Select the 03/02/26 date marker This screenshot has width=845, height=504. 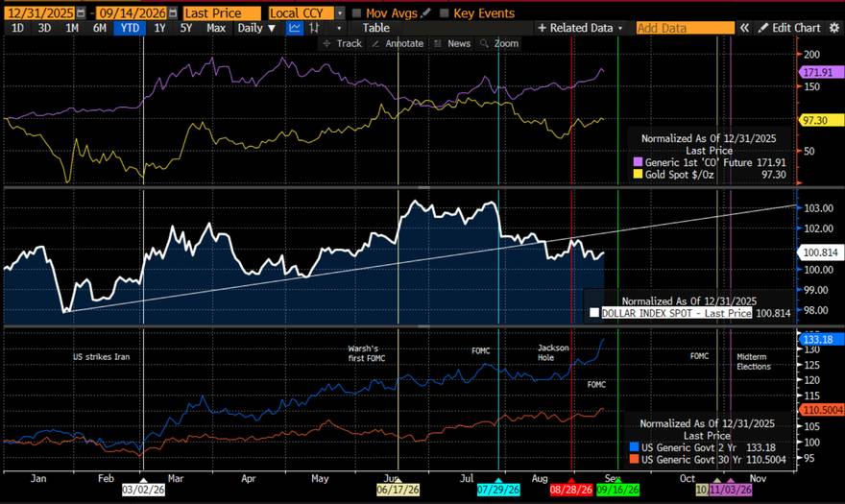point(143,490)
